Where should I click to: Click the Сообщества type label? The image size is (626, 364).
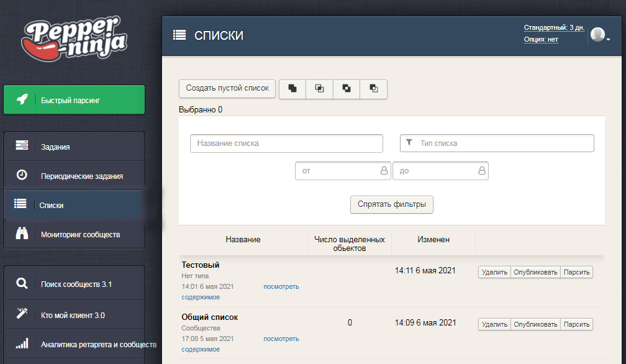[x=201, y=328]
